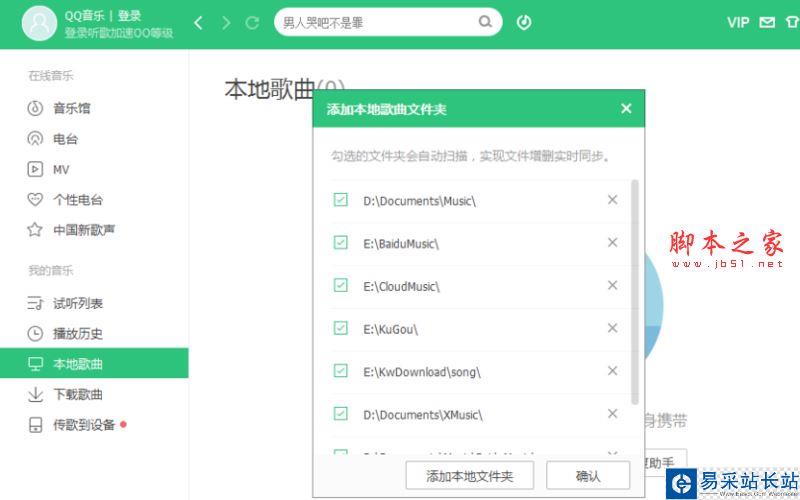800x500 pixels.
Task: Open the VIP section
Action: click(738, 22)
